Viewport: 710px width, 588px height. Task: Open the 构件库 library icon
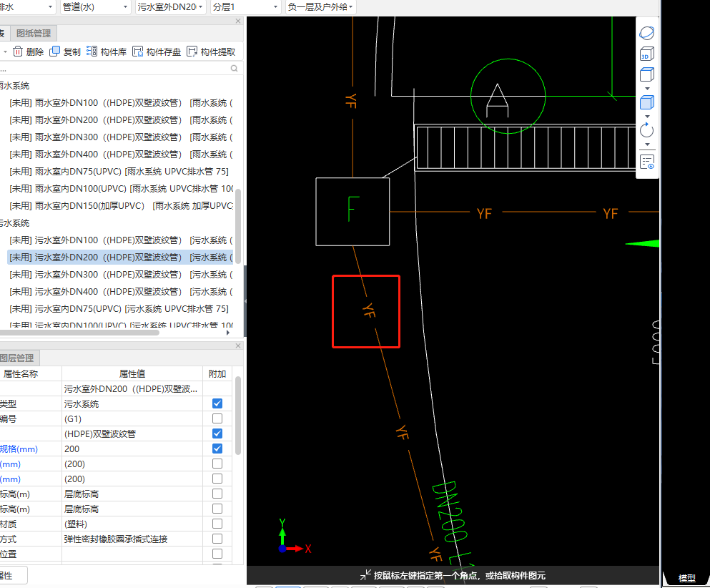[92, 52]
